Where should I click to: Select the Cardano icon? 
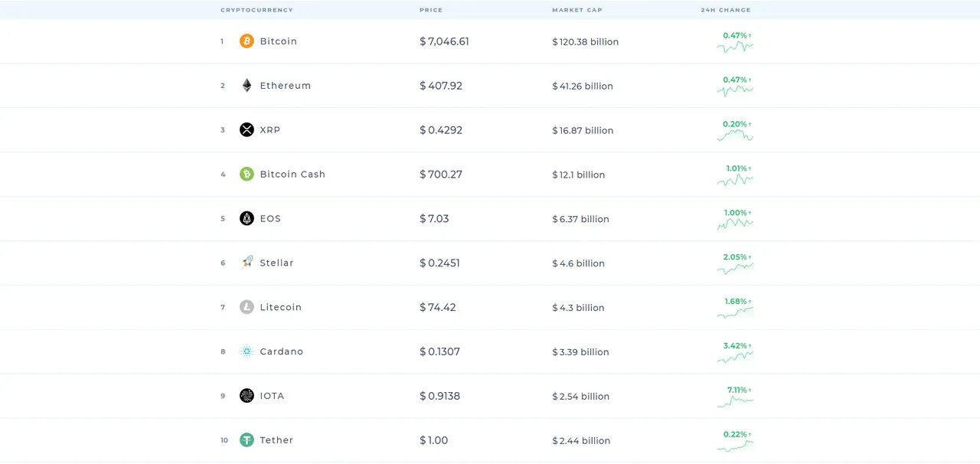click(x=246, y=351)
